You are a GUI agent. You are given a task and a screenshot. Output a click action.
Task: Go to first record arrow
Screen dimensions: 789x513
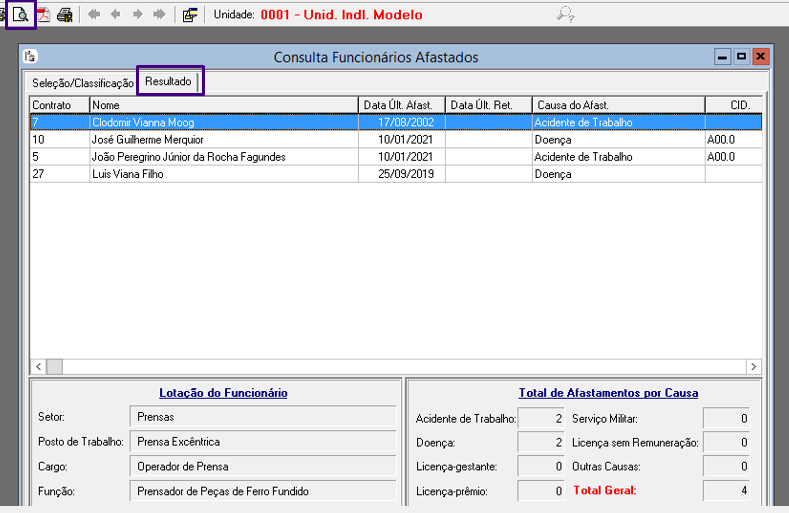[94, 15]
